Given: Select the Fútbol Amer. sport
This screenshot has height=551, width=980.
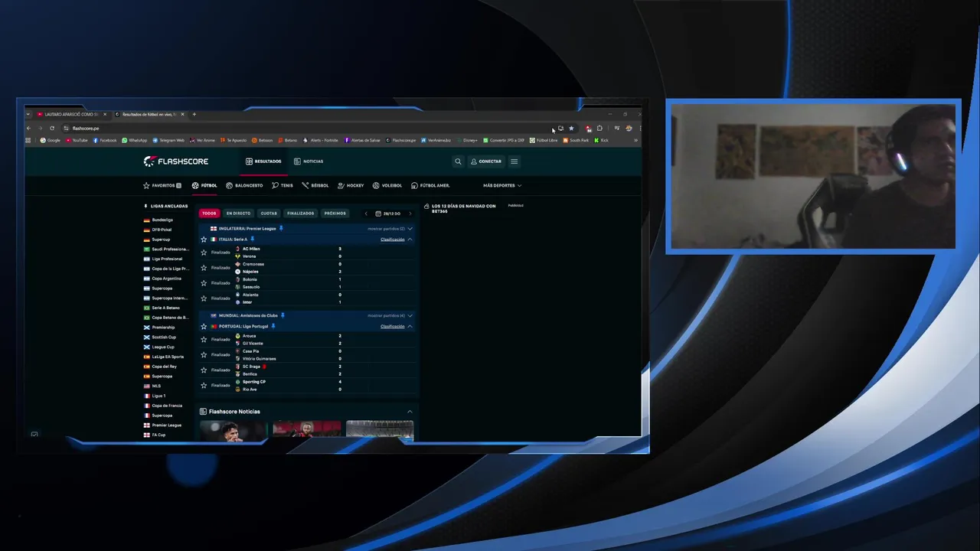Looking at the screenshot, I should [430, 185].
